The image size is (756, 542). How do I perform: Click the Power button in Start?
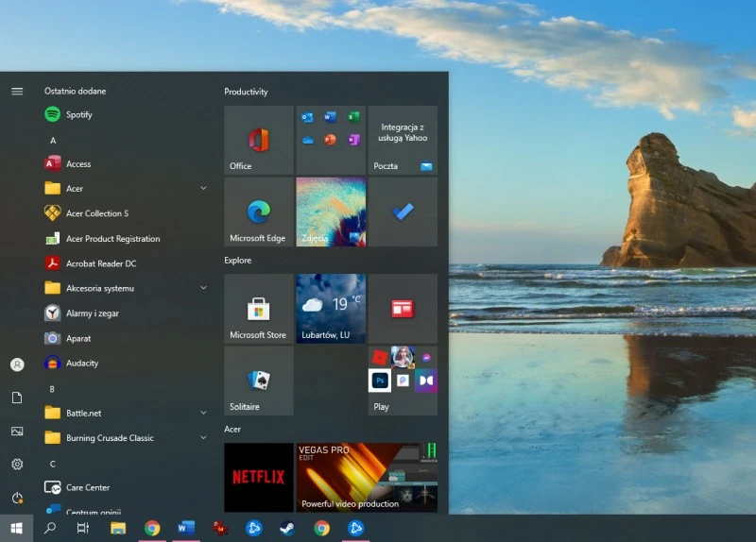(17, 498)
